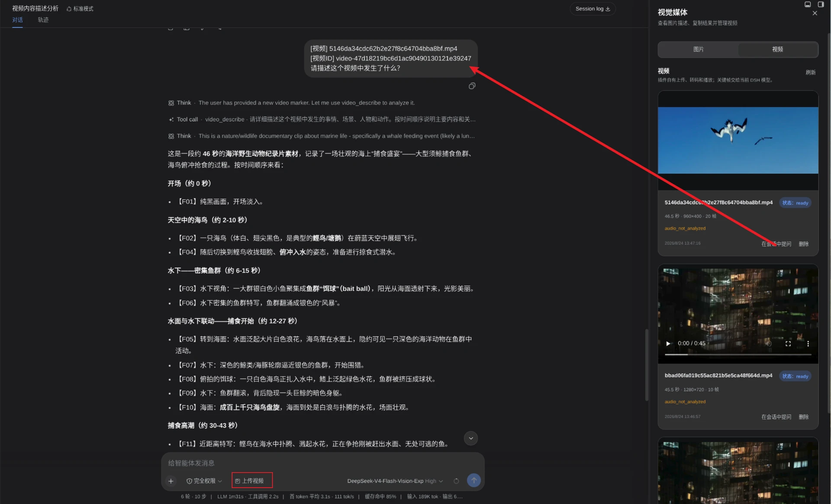
Task: Click the 5146da34cdc62b2e27f8c64704bba8bf.mp4 file name in the media panel
Action: [x=718, y=202]
